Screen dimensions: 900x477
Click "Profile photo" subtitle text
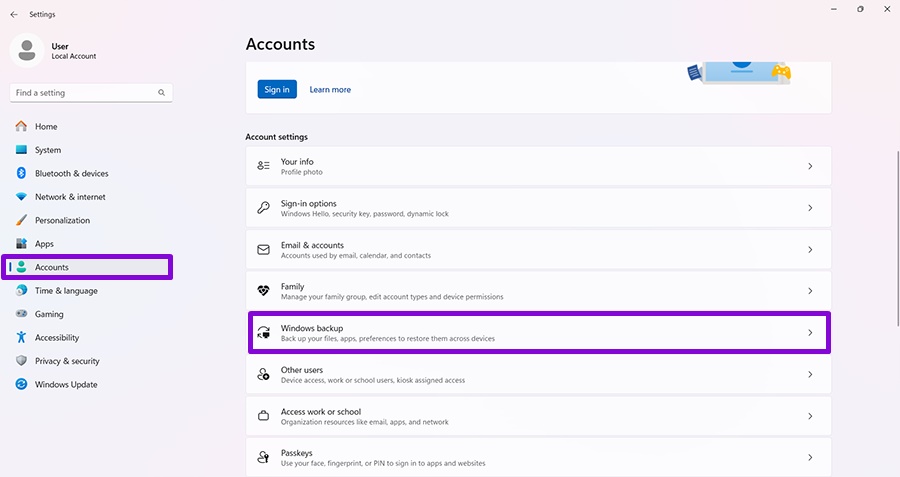[x=301, y=172]
